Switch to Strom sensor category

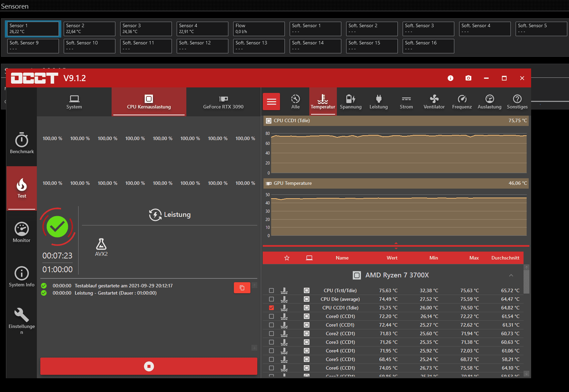pyautogui.click(x=406, y=102)
